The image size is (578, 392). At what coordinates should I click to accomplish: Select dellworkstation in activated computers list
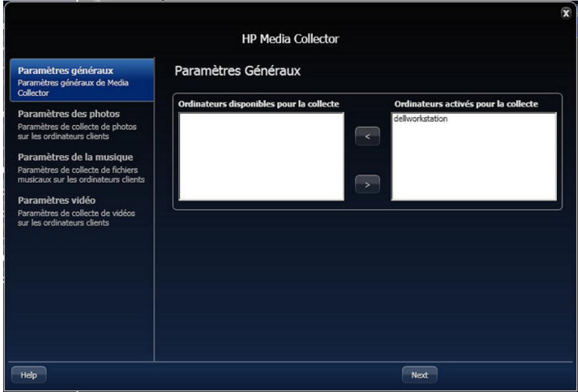point(421,118)
